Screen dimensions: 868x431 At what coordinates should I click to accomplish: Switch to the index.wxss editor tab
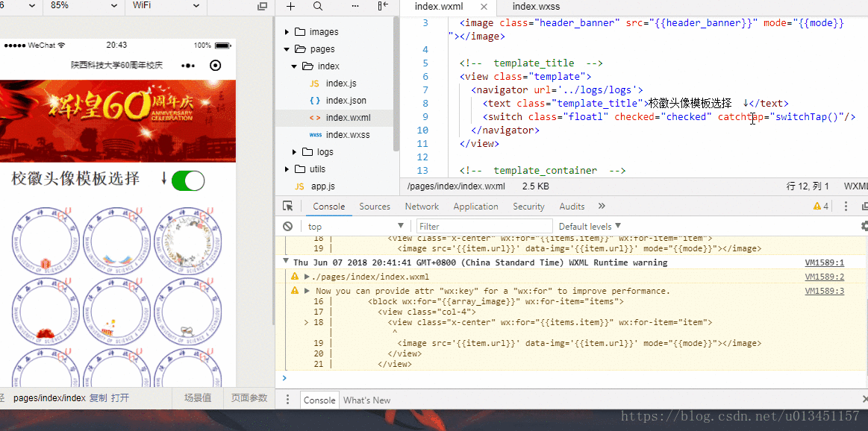(536, 7)
